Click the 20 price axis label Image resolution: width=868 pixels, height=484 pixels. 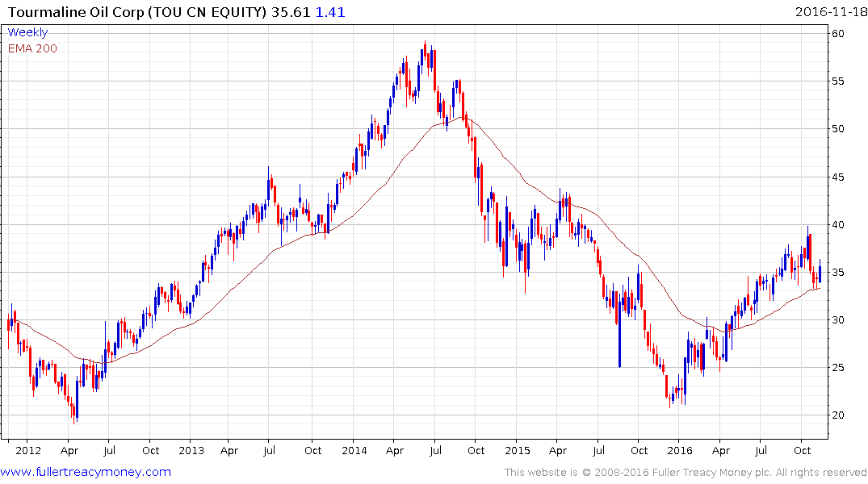pyautogui.click(x=838, y=415)
